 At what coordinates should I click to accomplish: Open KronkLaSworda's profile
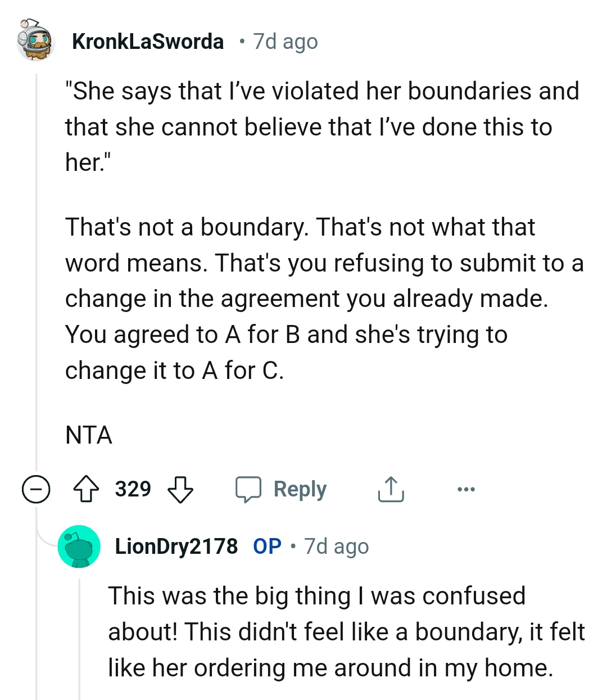click(x=148, y=40)
